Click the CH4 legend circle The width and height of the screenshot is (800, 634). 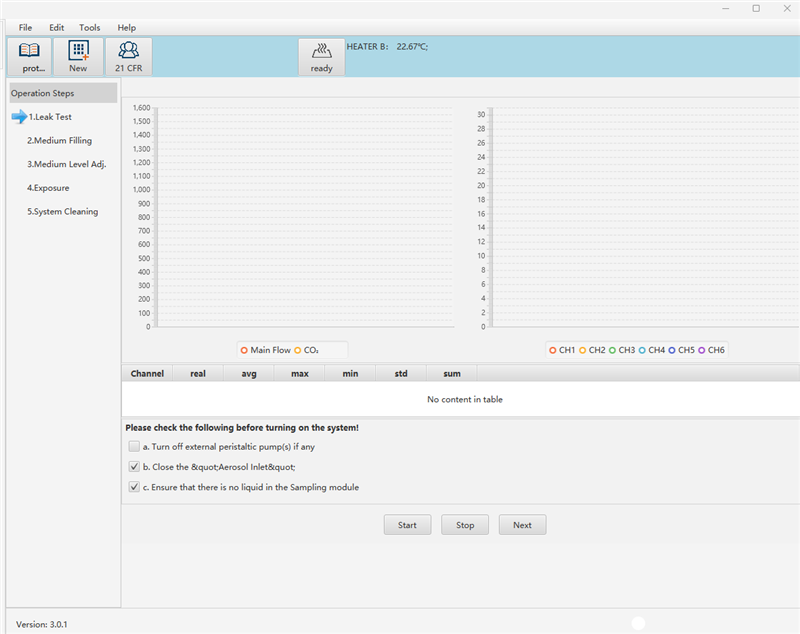642,350
